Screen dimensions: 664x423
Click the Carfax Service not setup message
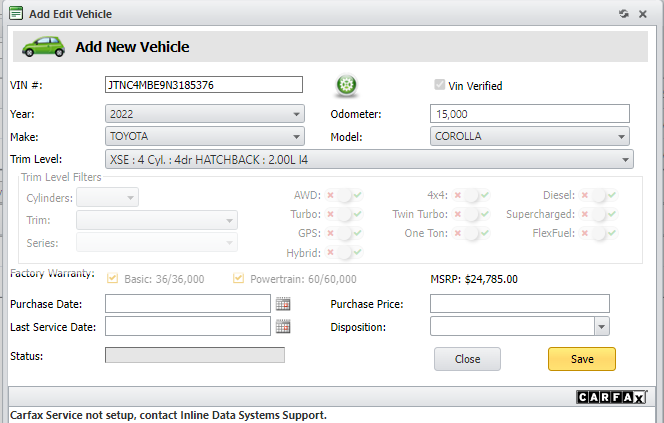point(168,415)
